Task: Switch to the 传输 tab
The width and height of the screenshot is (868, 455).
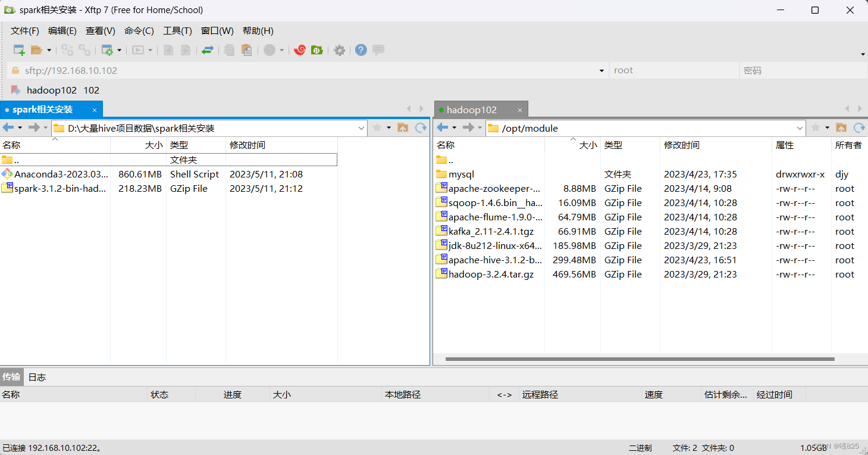Action: tap(11, 377)
